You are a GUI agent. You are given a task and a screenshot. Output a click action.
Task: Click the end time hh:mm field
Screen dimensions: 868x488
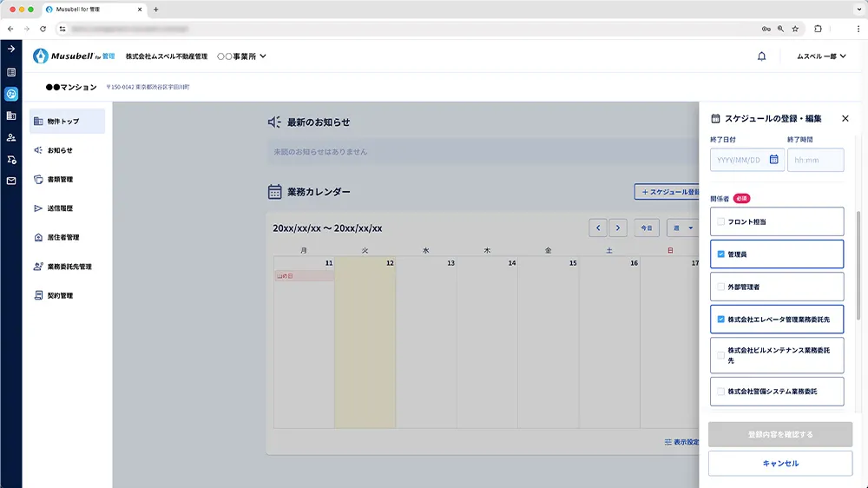tap(815, 160)
